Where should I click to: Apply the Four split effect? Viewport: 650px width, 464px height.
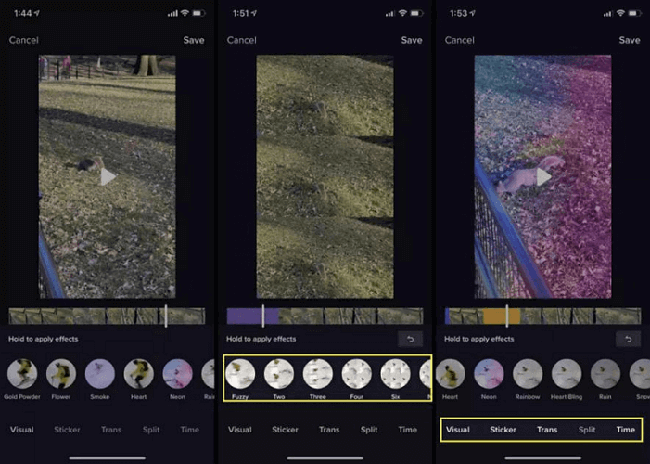tap(357, 374)
